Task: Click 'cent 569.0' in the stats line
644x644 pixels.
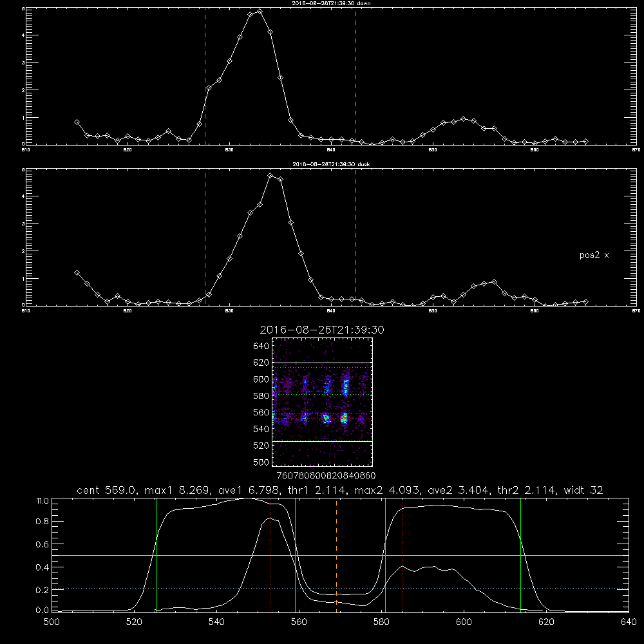Action: [106, 490]
